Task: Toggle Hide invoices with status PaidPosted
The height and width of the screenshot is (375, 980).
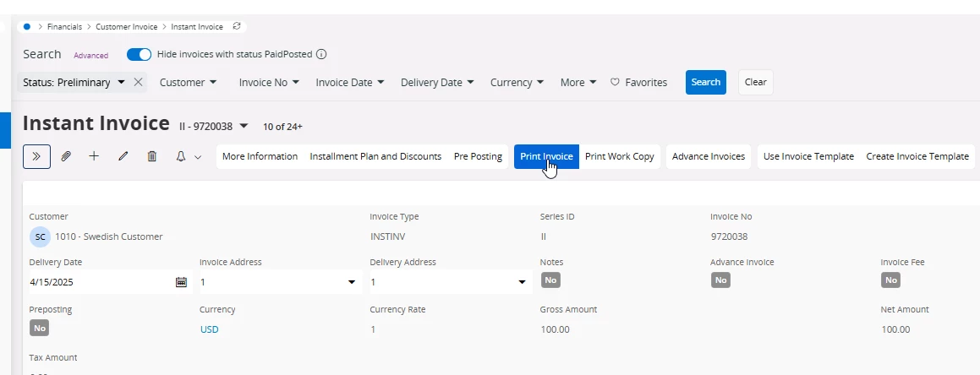Action: 139,54
